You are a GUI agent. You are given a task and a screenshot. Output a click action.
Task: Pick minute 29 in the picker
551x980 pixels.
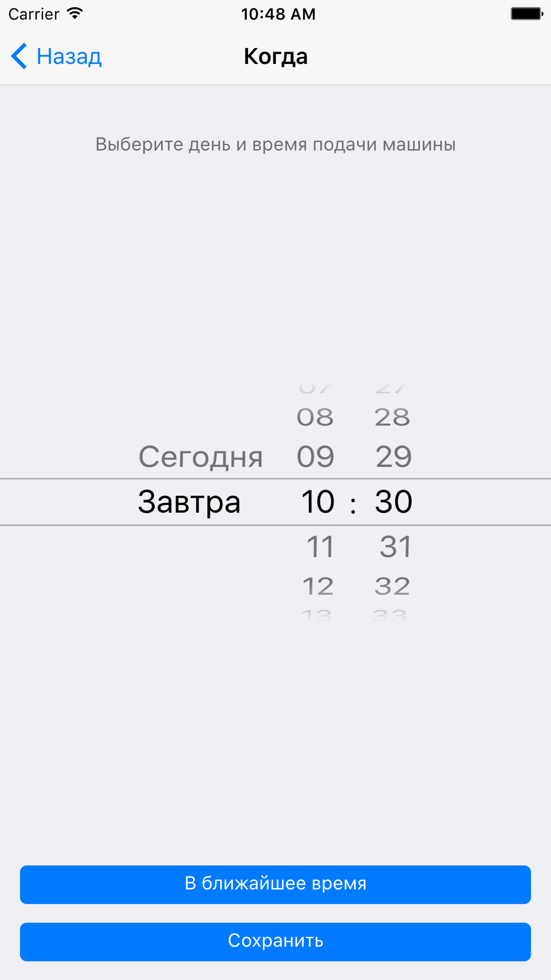click(x=393, y=456)
